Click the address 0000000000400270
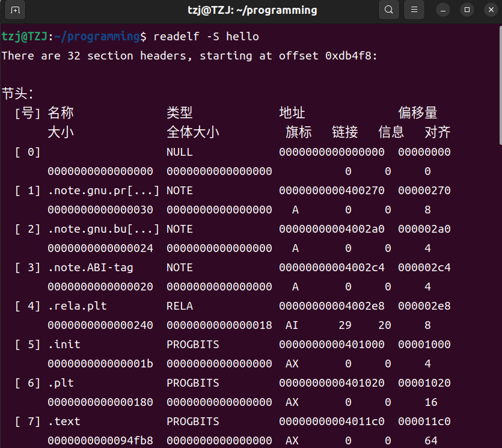The height and width of the screenshot is (448, 502). click(x=332, y=191)
